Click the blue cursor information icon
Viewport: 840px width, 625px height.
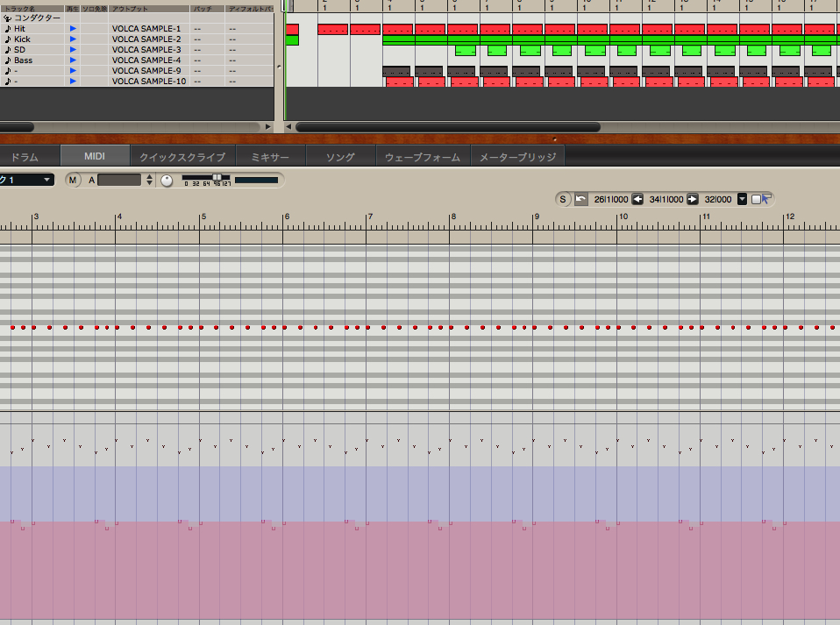tap(766, 199)
